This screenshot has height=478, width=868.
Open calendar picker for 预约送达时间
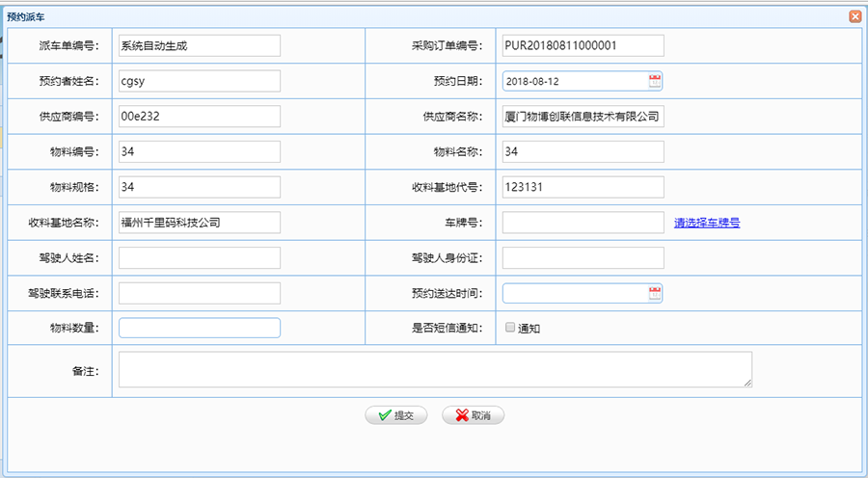click(655, 293)
